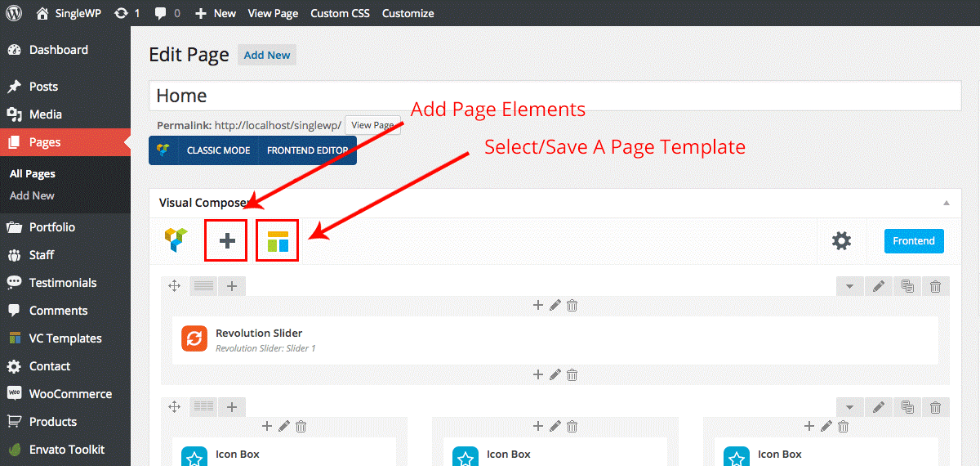
Task: Click top trash in Revolution Slider column
Action: [572, 305]
